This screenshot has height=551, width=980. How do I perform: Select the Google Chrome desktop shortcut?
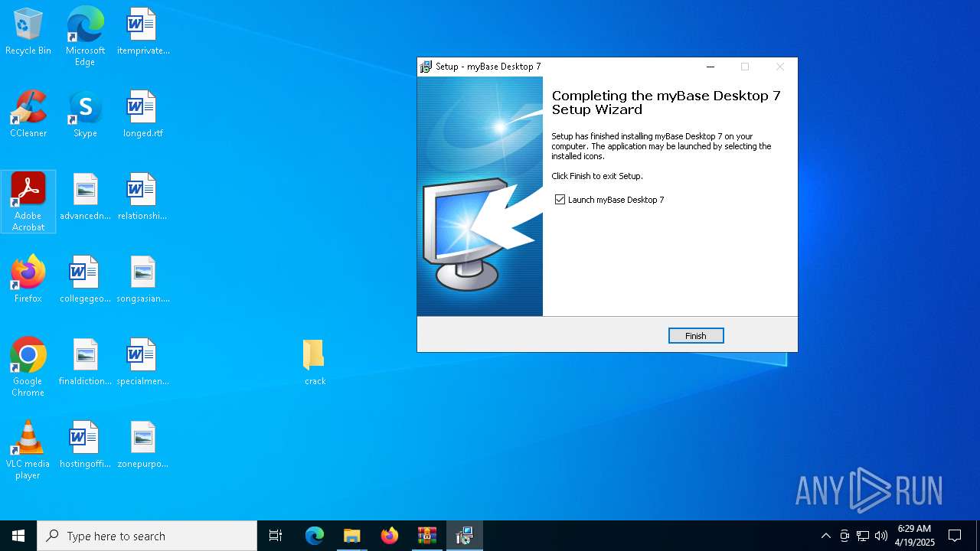click(x=28, y=367)
